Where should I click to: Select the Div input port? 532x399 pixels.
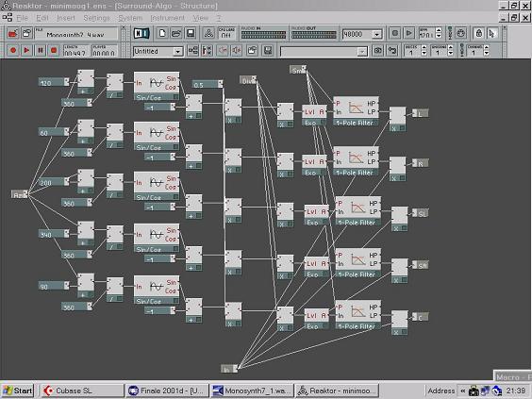(248, 80)
